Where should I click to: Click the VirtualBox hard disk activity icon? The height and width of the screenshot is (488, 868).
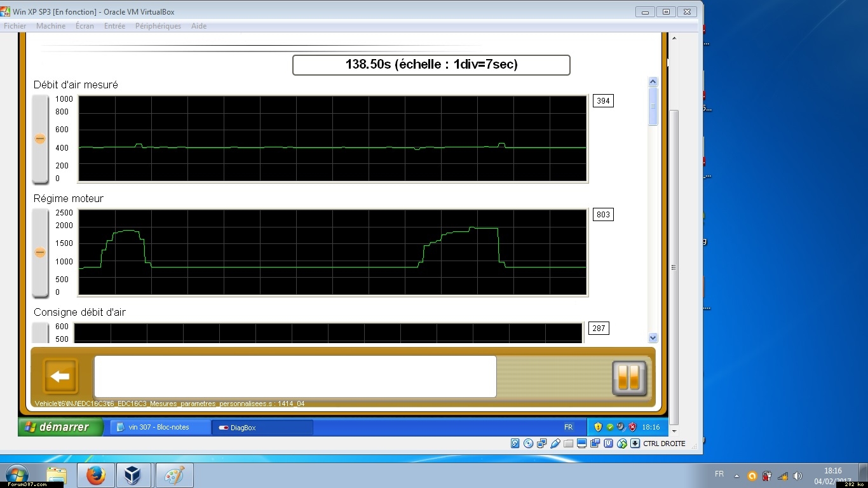pyautogui.click(x=515, y=444)
